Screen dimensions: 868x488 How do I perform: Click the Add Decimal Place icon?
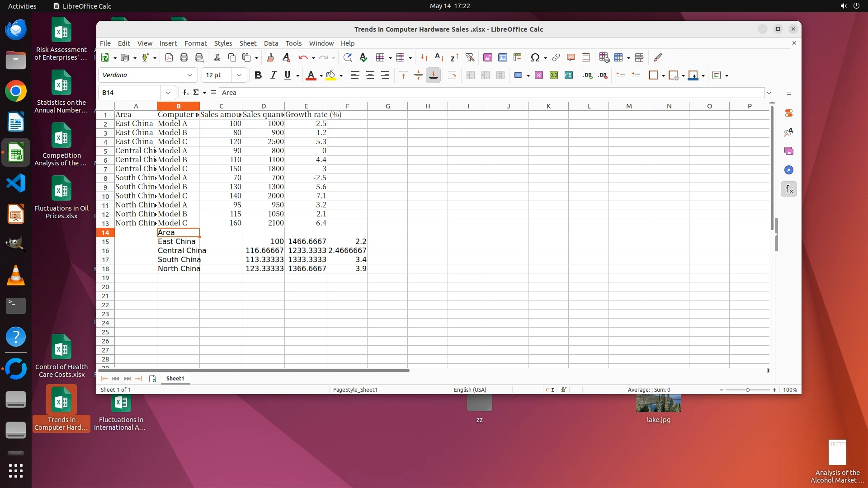(x=587, y=75)
